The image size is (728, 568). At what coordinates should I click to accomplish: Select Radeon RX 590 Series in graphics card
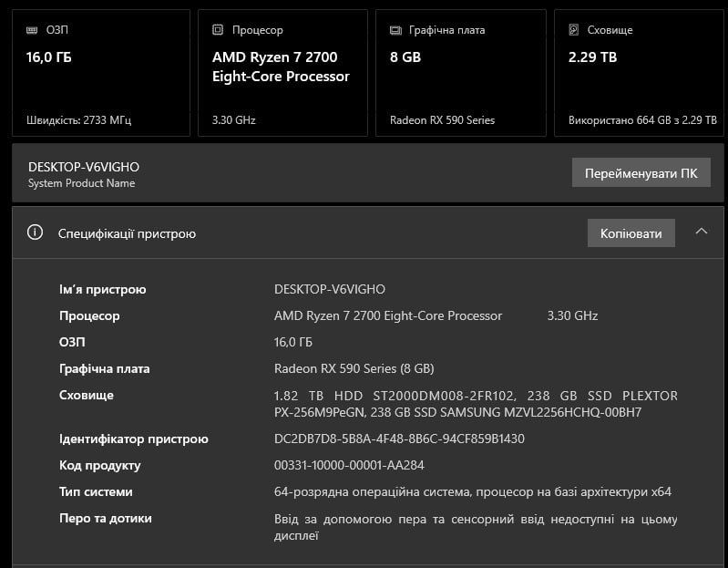tap(443, 120)
